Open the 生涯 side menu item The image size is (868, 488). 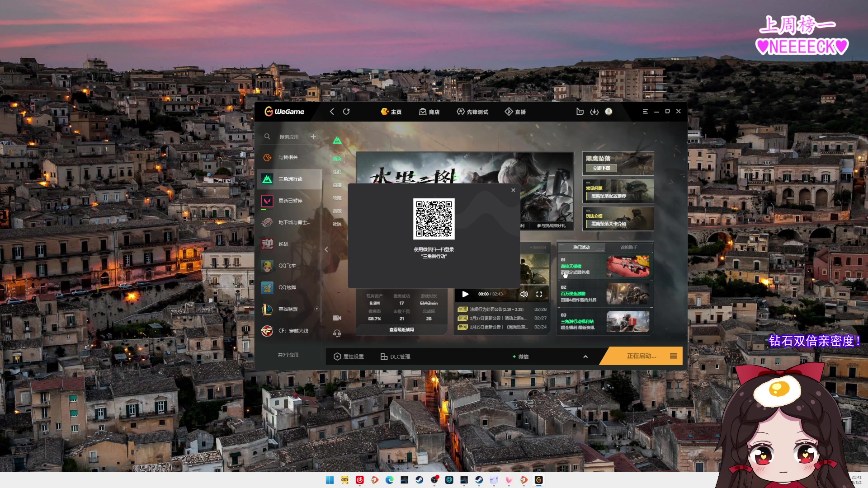point(337,172)
